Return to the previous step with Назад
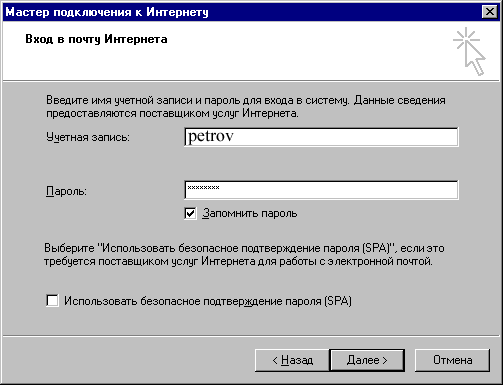Screen dimensions: 503x385 tap(292, 360)
